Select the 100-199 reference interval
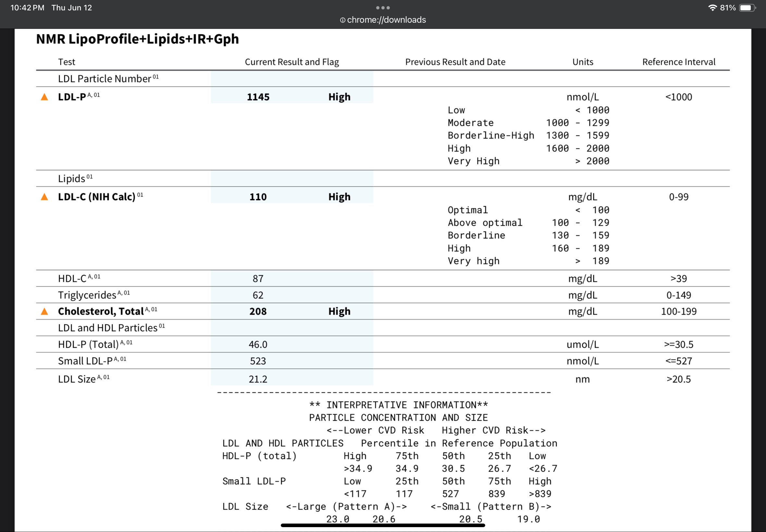 [679, 312]
